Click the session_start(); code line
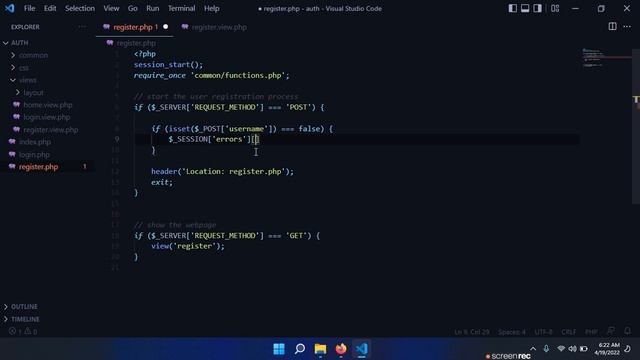This screenshot has height=360, width=640. coord(168,64)
